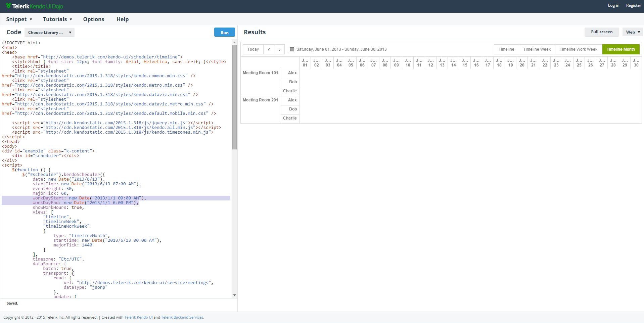Viewport: 644px width, 323px height.
Task: Select the Timeline view tab
Action: pos(506,49)
